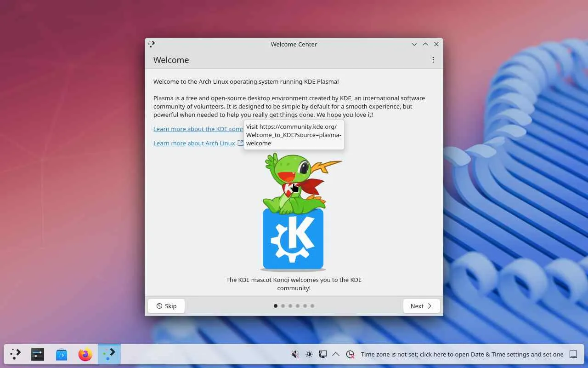Click the Peek at Desktop button
The height and width of the screenshot is (368, 588).
click(573, 354)
